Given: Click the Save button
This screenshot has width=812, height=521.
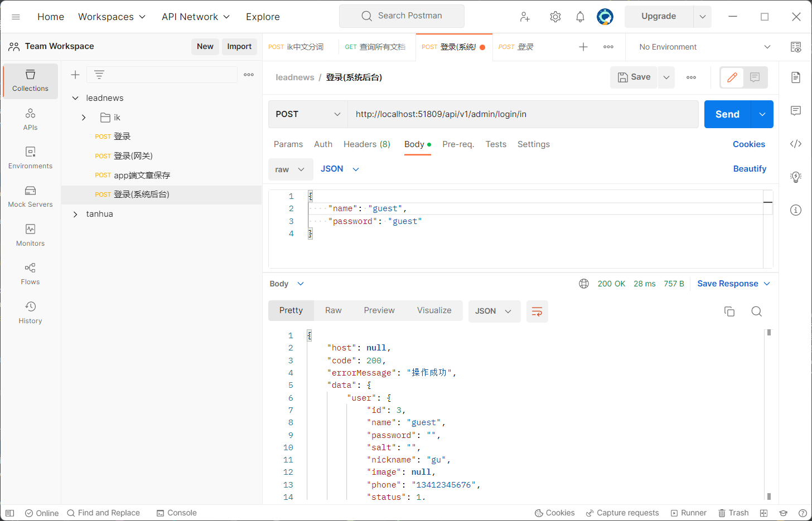Looking at the screenshot, I should pyautogui.click(x=634, y=77).
